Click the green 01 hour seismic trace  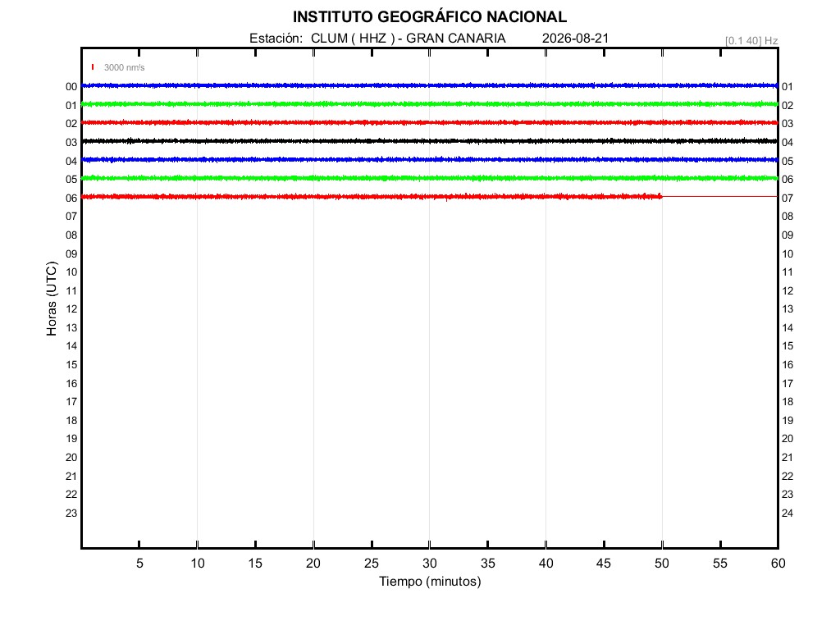(430, 104)
